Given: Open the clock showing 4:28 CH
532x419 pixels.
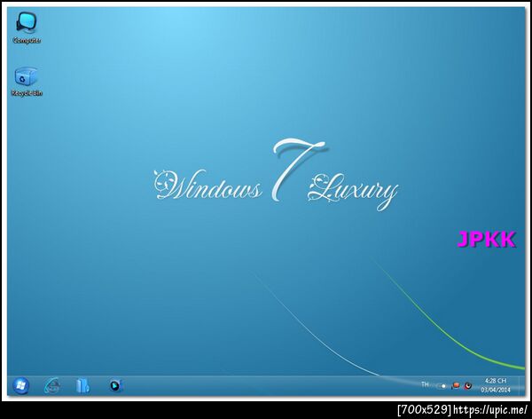Looking at the screenshot, I should 496,381.
